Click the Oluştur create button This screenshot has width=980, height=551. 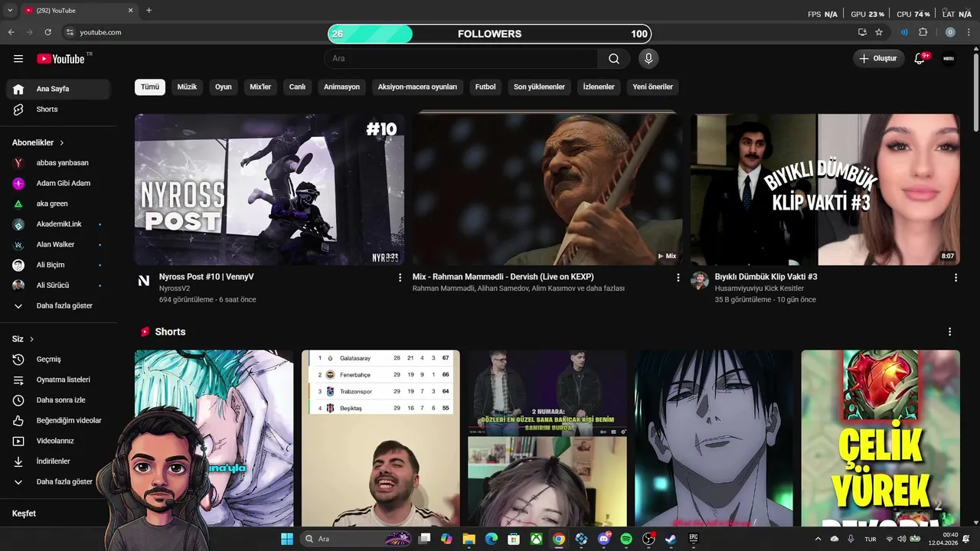[878, 58]
